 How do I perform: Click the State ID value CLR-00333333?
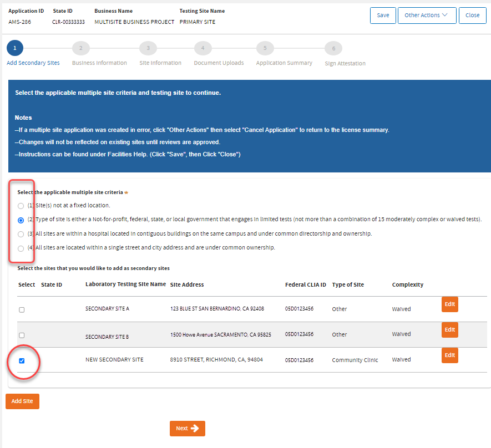68,22
